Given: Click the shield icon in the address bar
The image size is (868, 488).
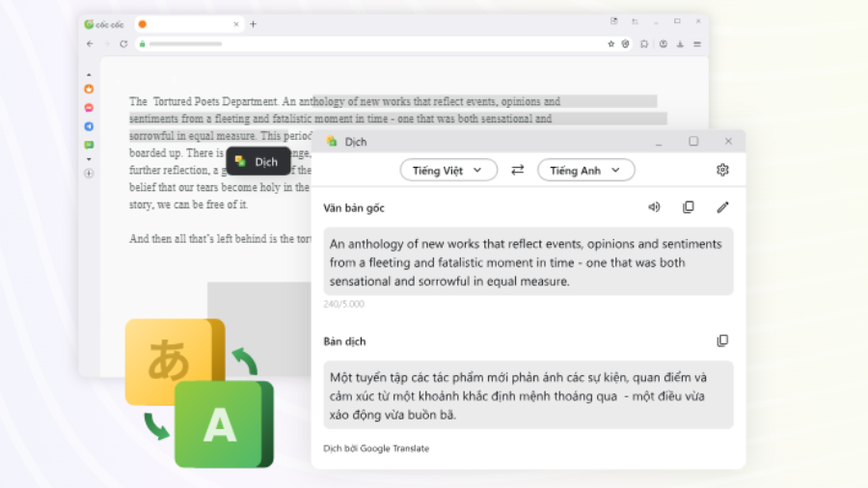Looking at the screenshot, I should click(625, 43).
